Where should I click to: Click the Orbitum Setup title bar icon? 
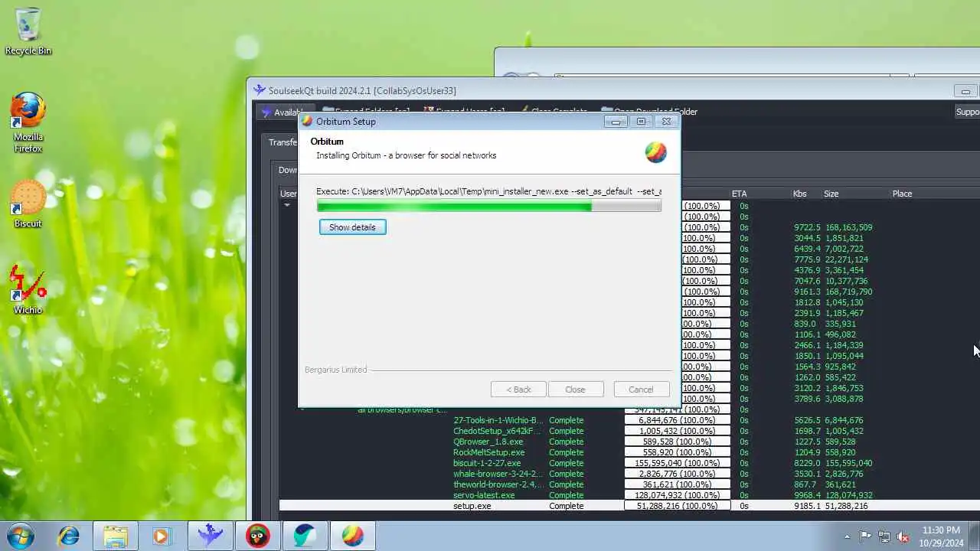click(x=307, y=121)
